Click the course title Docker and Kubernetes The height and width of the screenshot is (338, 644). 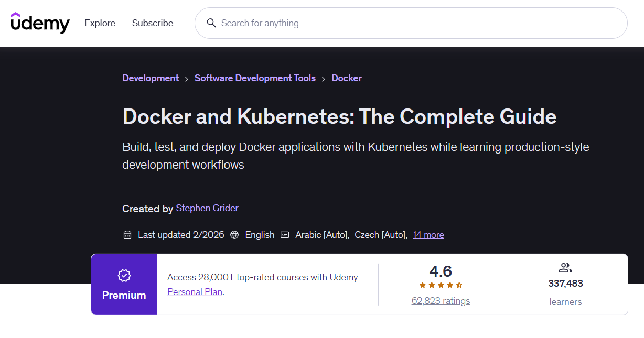click(339, 116)
